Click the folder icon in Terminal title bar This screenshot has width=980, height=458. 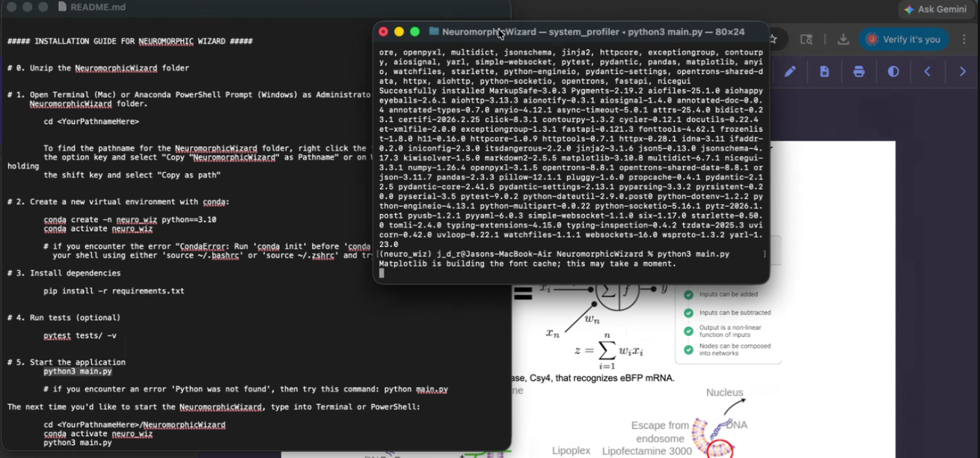[x=434, y=31]
